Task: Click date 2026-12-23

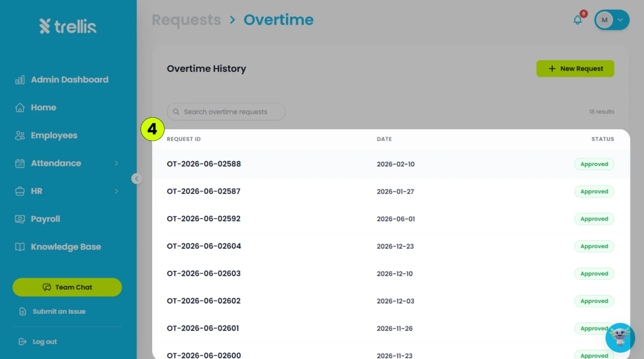Action: [395, 246]
